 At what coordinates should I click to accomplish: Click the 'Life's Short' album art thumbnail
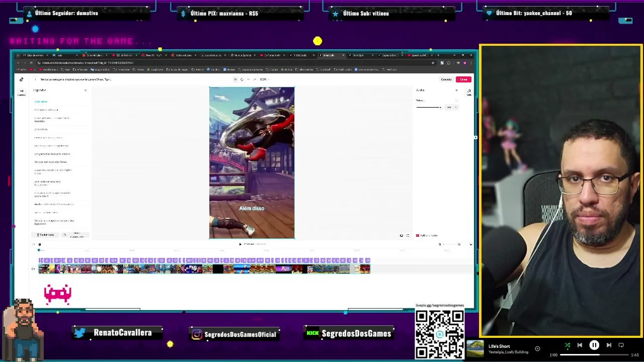pos(475,349)
